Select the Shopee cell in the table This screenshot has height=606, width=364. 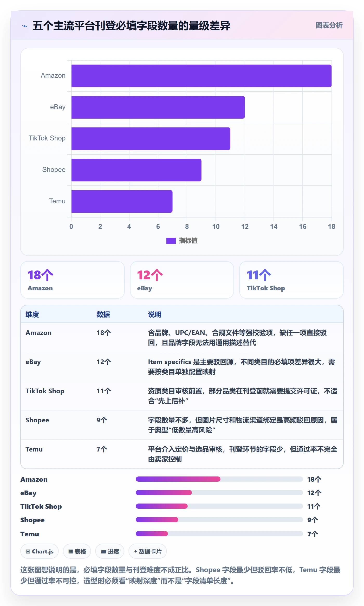(x=37, y=420)
